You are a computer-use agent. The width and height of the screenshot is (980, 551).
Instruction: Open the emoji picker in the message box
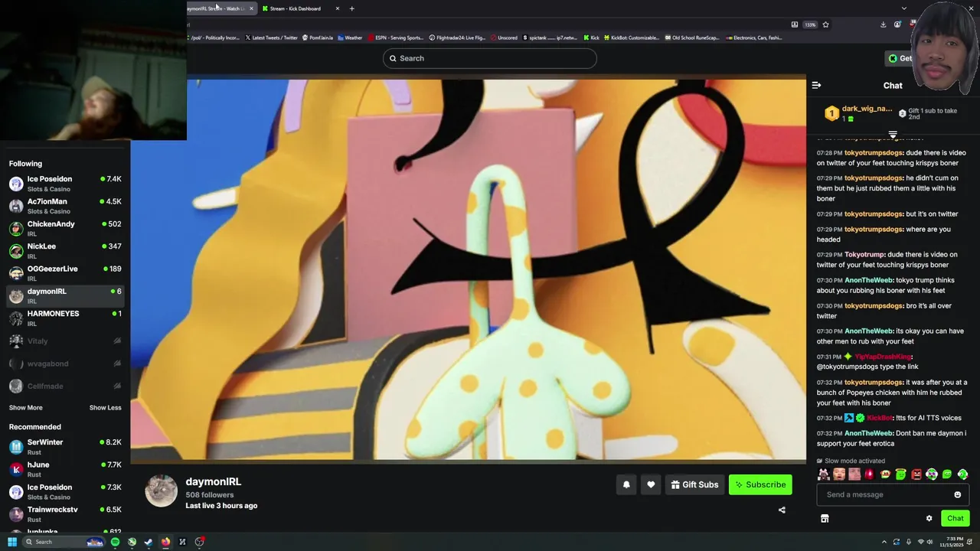pyautogui.click(x=957, y=494)
